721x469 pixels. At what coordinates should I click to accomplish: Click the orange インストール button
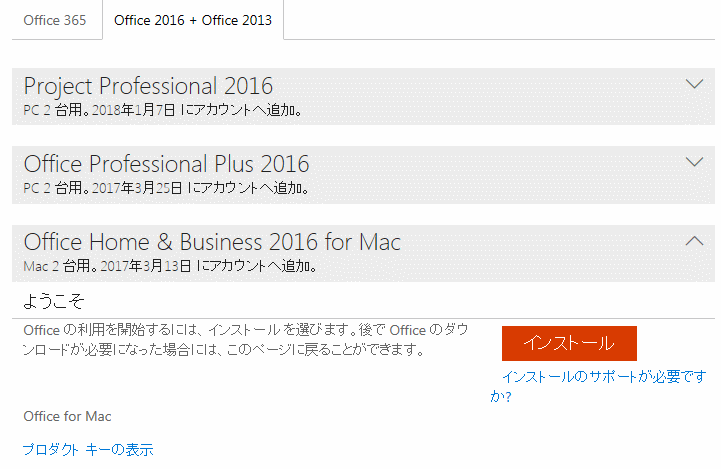pos(569,343)
